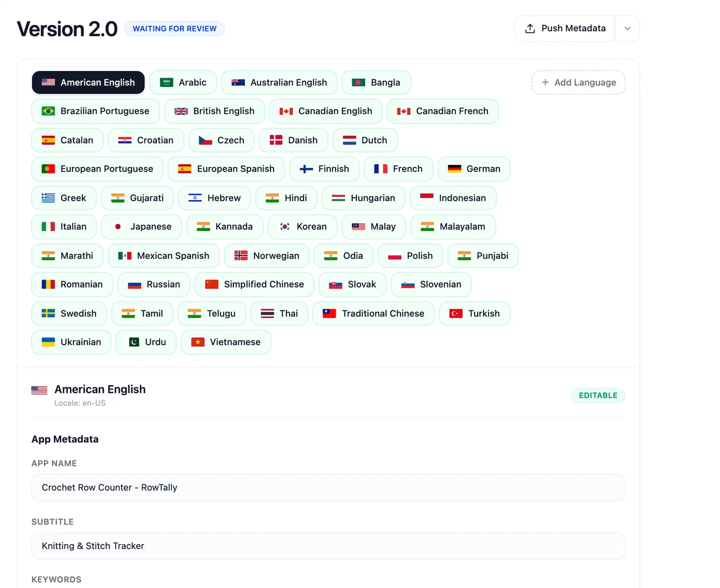Open the Thai language chip
Viewport: 720px width, 588px height.
coord(279,313)
